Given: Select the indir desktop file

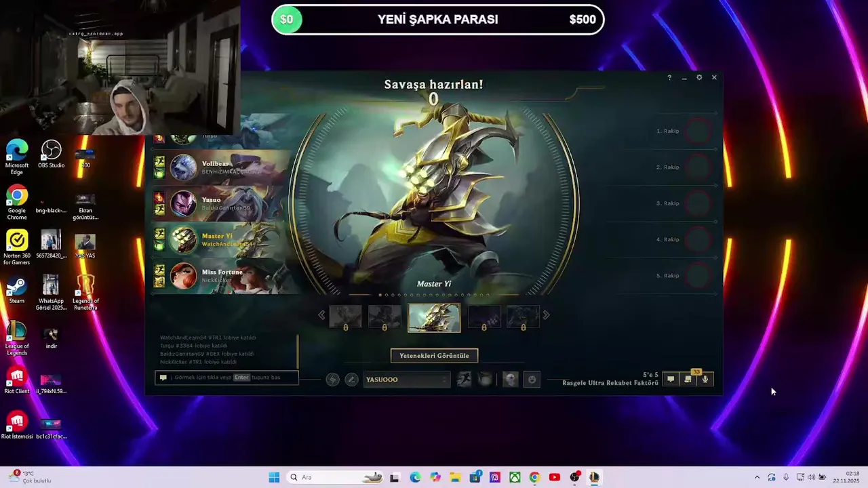Looking at the screenshot, I should (x=52, y=338).
